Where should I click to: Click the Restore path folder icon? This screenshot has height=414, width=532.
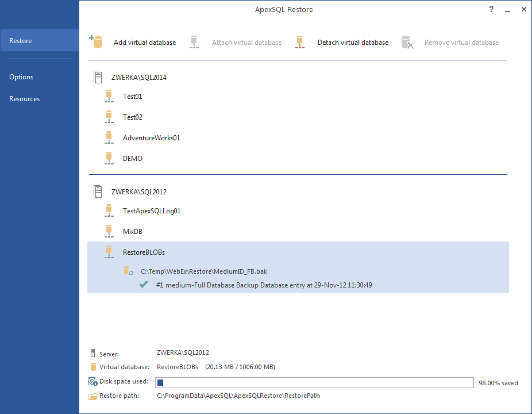click(x=93, y=396)
